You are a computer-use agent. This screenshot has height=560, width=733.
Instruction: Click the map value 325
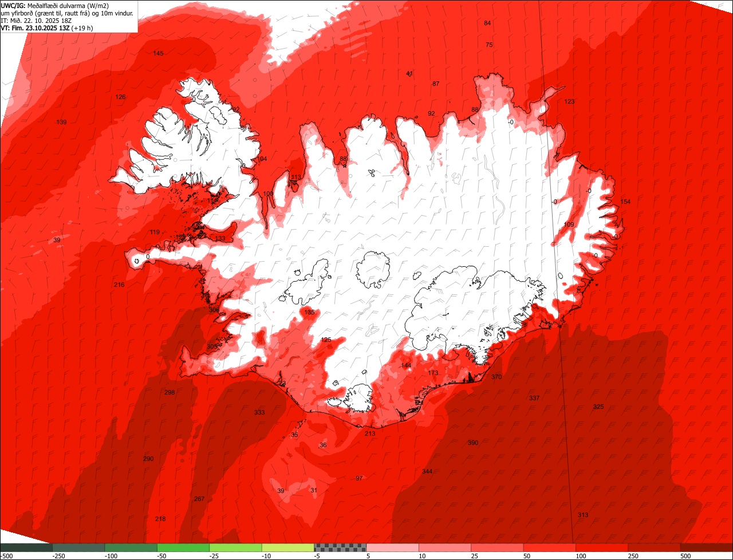(x=598, y=407)
